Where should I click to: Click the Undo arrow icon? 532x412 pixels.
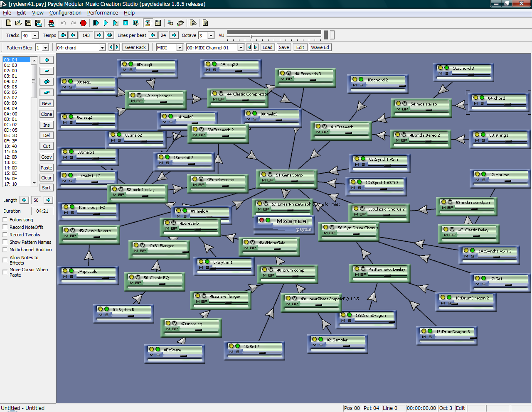tap(63, 23)
